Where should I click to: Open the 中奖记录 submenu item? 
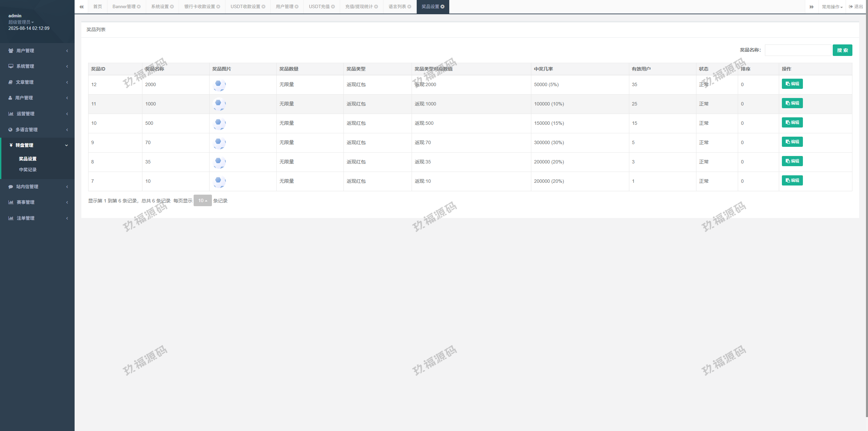pyautogui.click(x=28, y=170)
